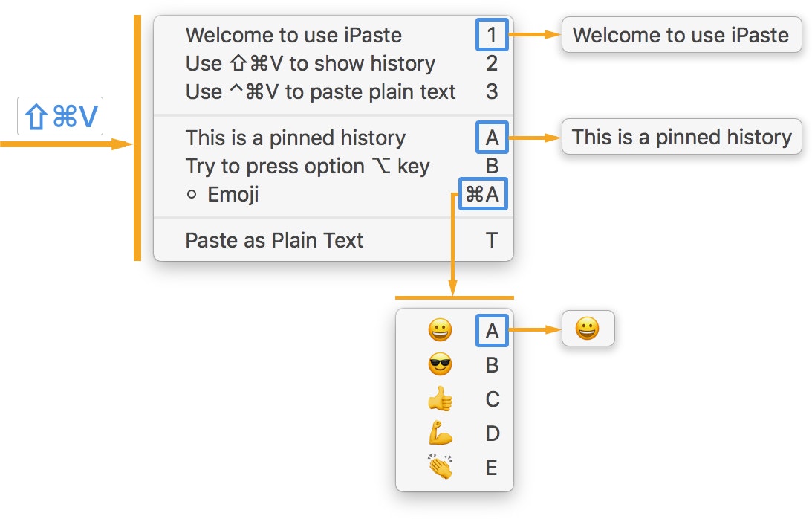Choose Paste as Plain Text
Viewport: 812px width, 519px height.
(x=275, y=240)
